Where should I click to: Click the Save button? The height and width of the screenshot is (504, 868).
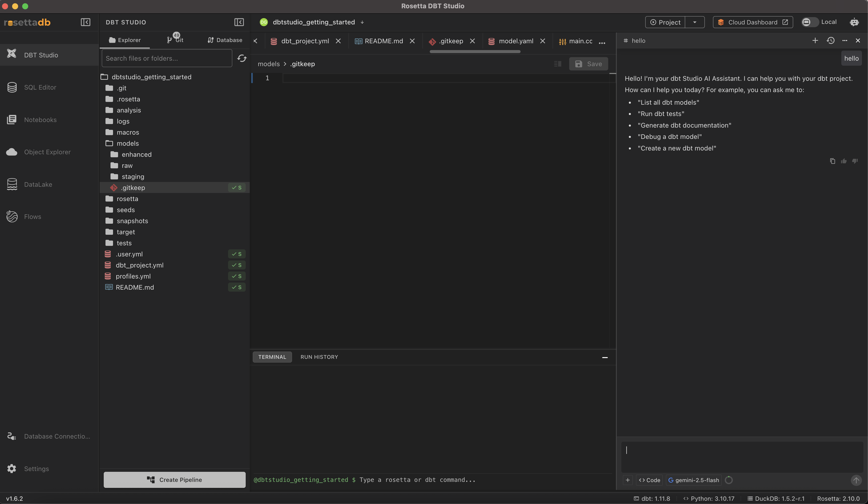click(588, 64)
